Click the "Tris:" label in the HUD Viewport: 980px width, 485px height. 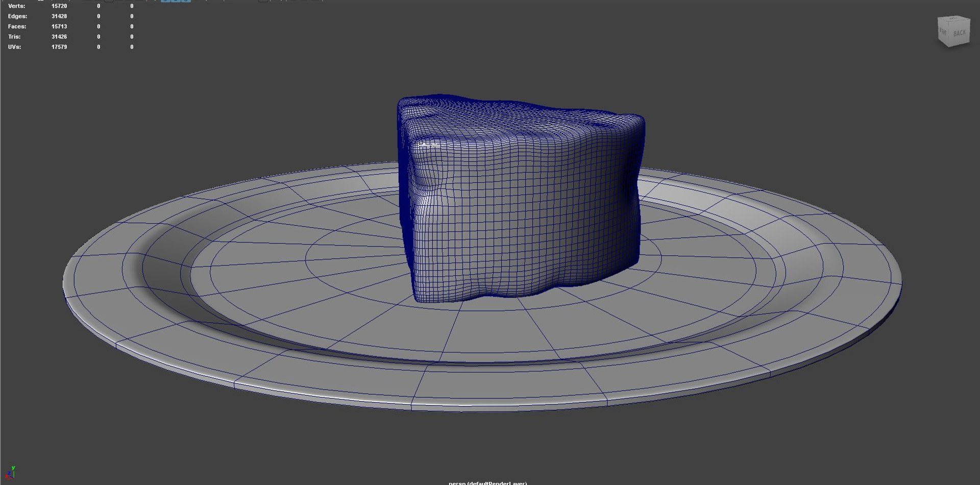(14, 37)
